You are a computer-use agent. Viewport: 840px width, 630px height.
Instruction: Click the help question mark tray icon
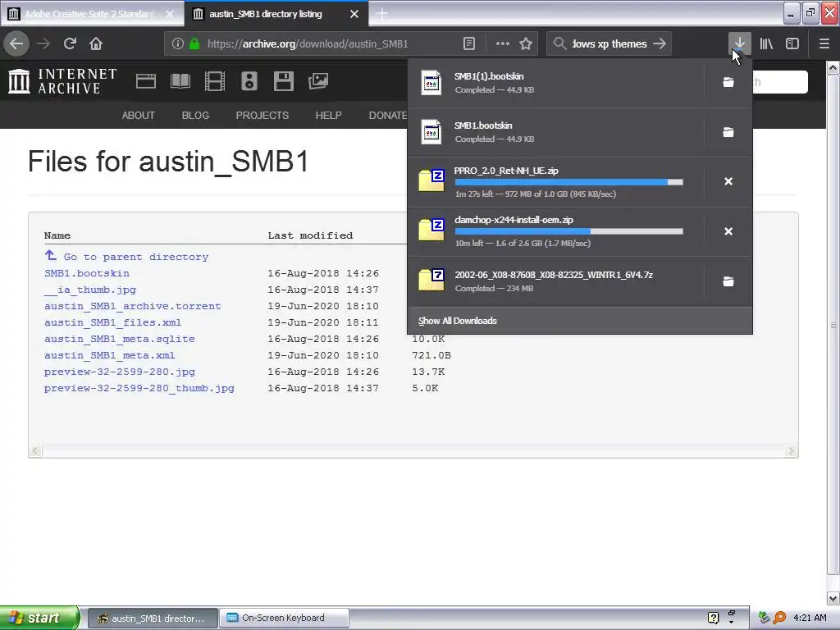click(713, 618)
